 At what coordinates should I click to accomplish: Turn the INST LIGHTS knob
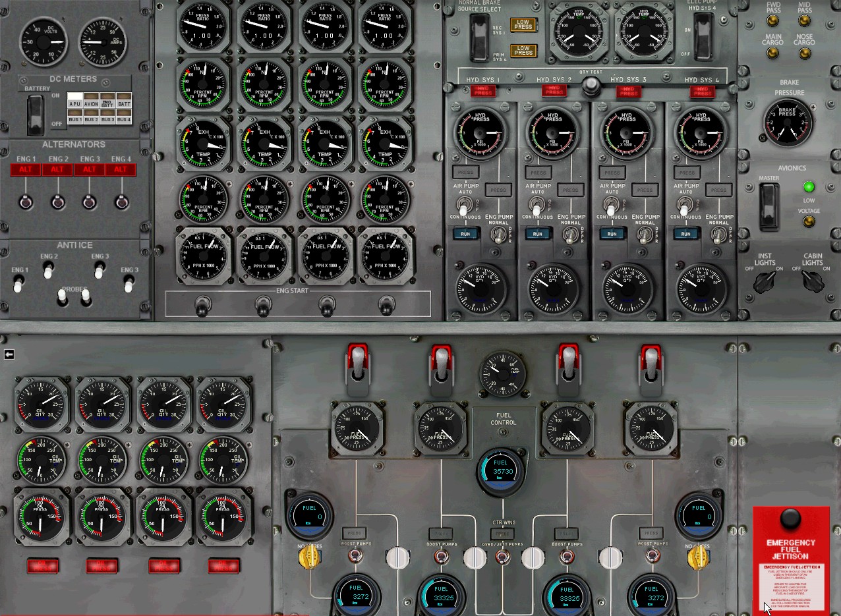pos(765,282)
